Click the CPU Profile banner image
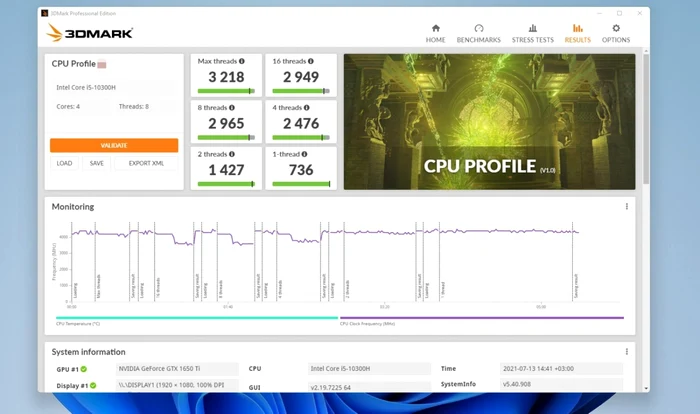The image size is (700, 414). click(x=489, y=122)
